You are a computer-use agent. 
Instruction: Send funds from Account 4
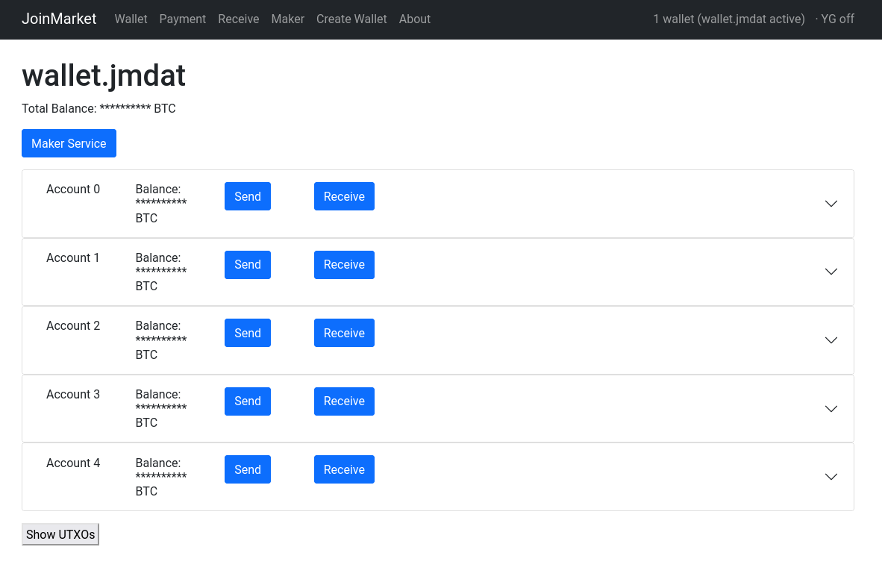click(x=247, y=469)
